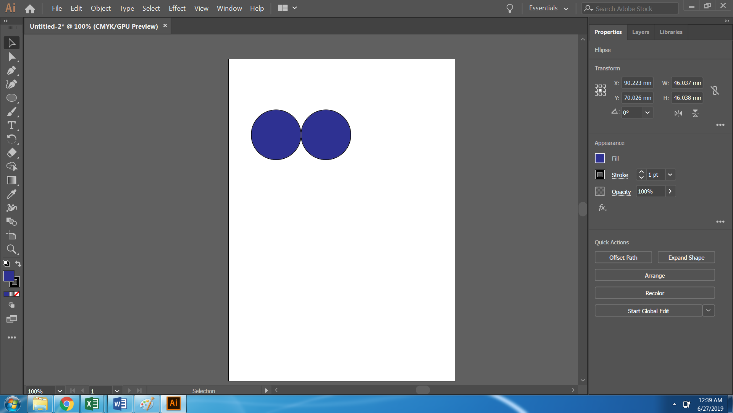Select the Type tool
The width and height of the screenshot is (733, 413).
(x=12, y=125)
